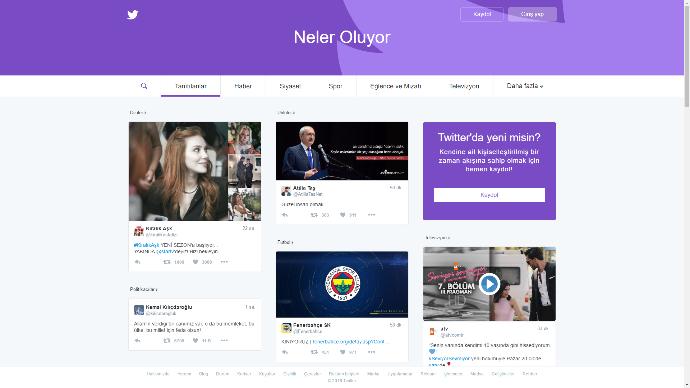
Task: Switch to the Siyaset tab
Action: tap(290, 86)
